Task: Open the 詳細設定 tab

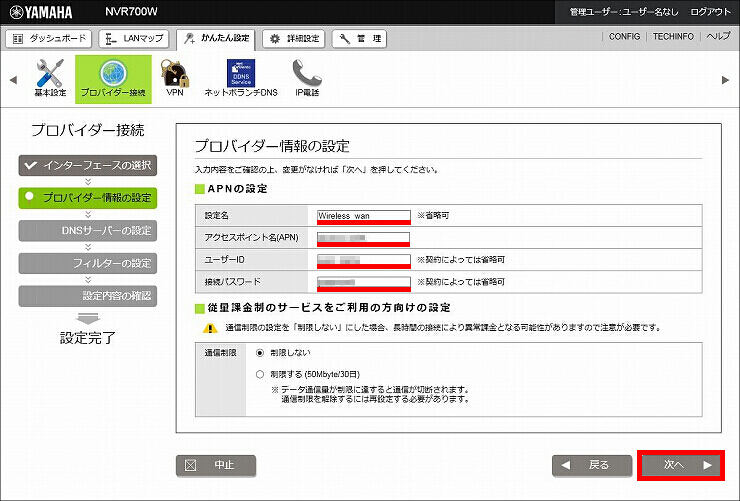Action: [294, 39]
